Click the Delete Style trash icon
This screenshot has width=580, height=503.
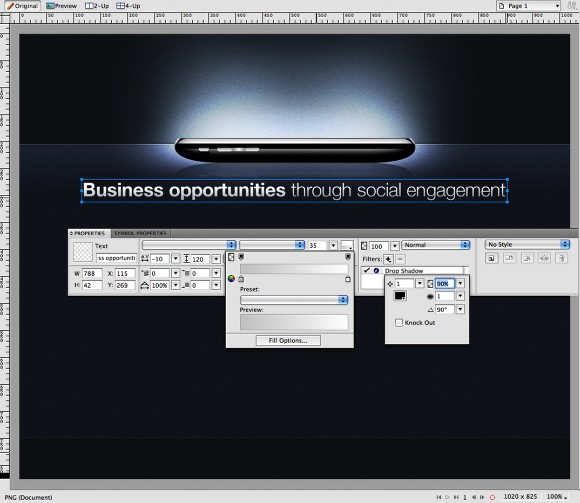point(562,258)
